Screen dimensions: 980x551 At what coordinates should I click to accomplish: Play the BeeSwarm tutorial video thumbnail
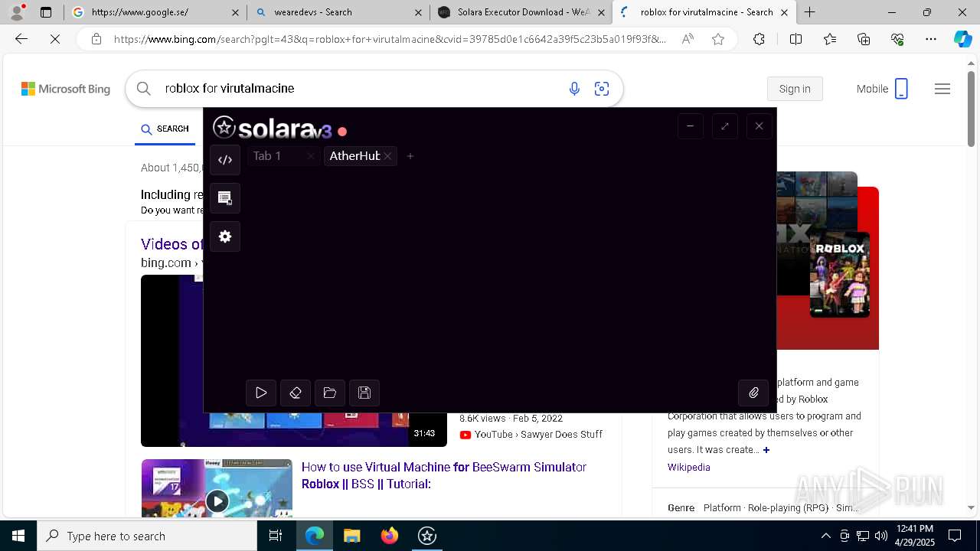pyautogui.click(x=217, y=488)
